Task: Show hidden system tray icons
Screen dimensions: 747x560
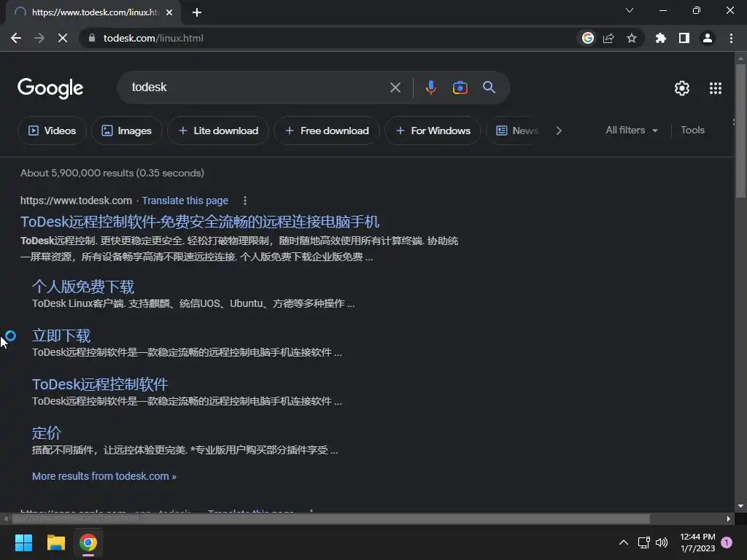Action: [623, 542]
